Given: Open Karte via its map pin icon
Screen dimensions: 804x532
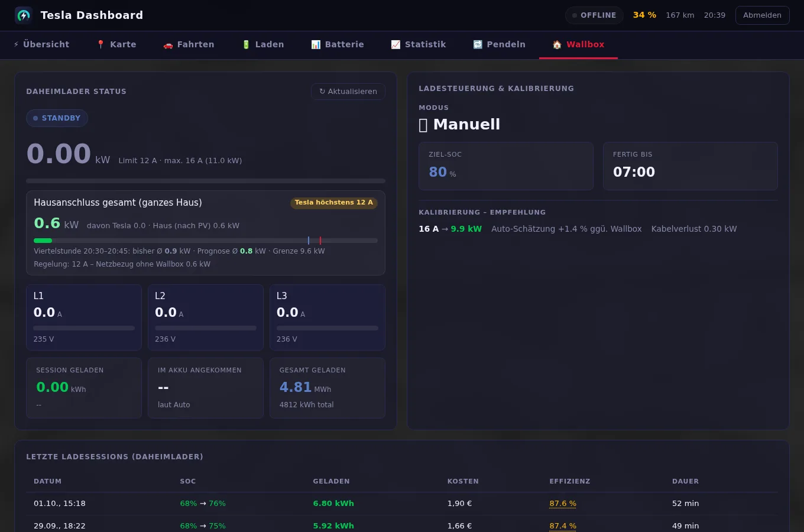Looking at the screenshot, I should click(x=100, y=44).
